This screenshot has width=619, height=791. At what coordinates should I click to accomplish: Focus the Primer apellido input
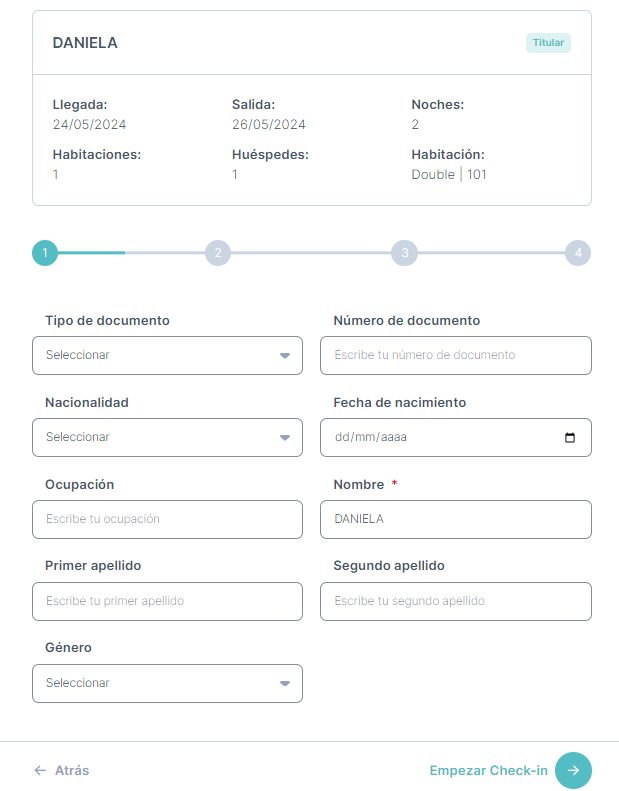pyautogui.click(x=167, y=601)
